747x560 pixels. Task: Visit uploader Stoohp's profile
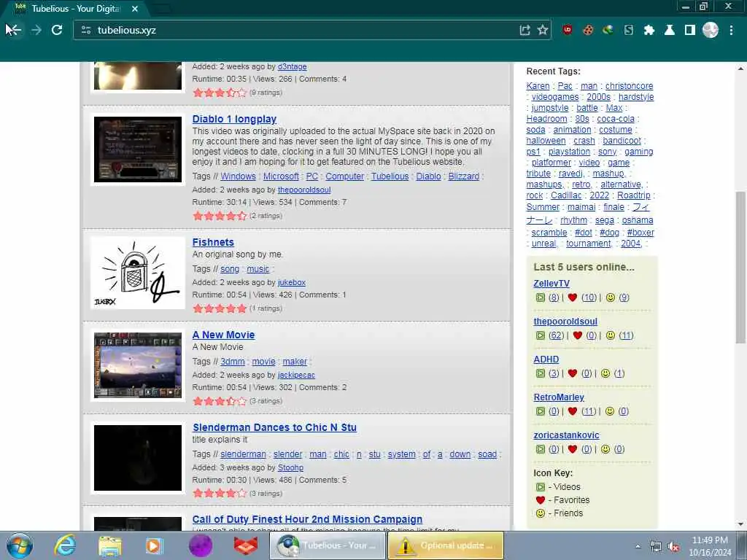point(290,467)
